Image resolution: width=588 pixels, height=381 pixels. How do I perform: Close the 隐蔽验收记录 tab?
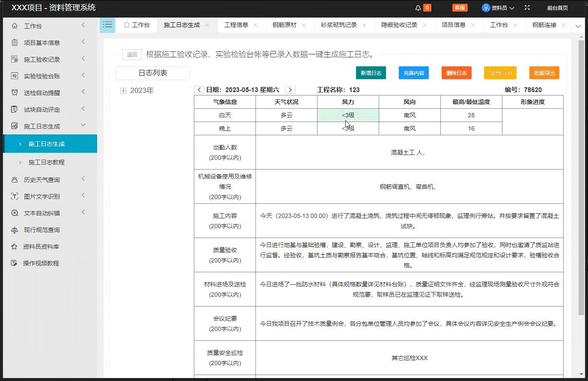coord(424,26)
